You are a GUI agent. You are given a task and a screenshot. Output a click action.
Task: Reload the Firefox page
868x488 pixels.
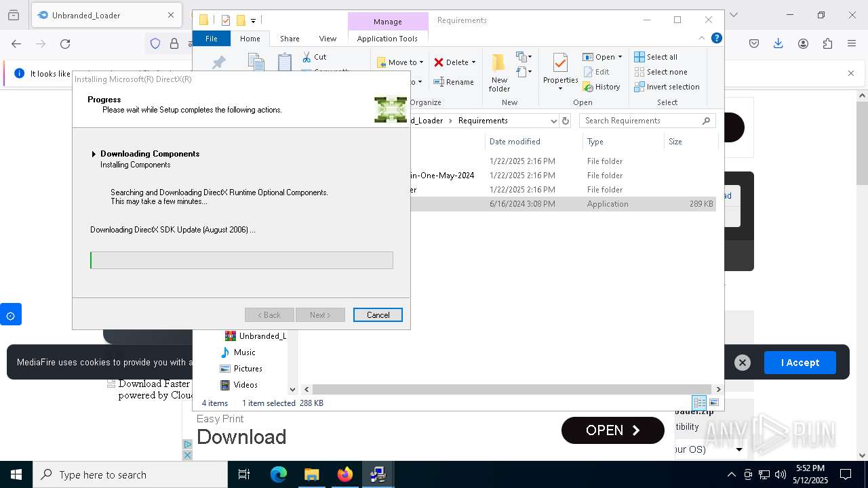tap(65, 44)
